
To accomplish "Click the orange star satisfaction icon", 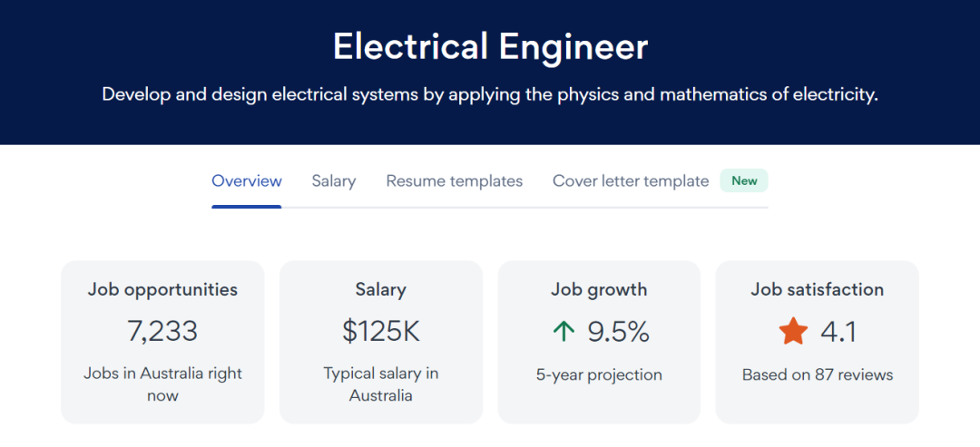I will pos(793,332).
